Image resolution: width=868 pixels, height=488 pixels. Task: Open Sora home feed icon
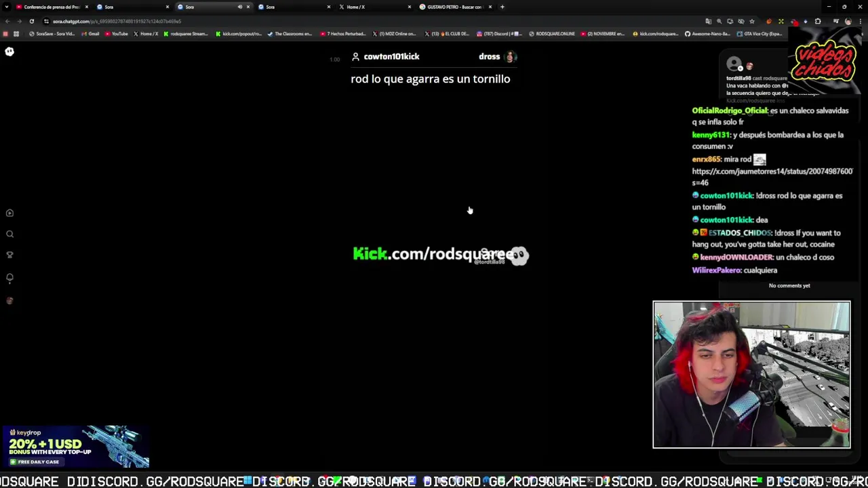tap(9, 213)
